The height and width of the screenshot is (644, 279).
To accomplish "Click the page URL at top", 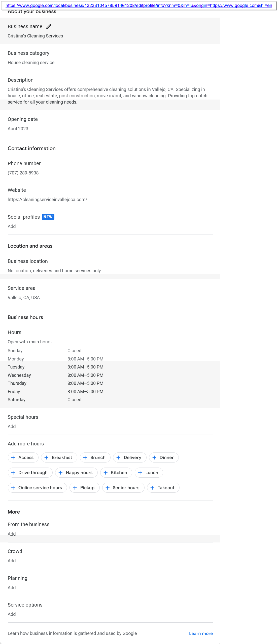I will [x=139, y=6].
